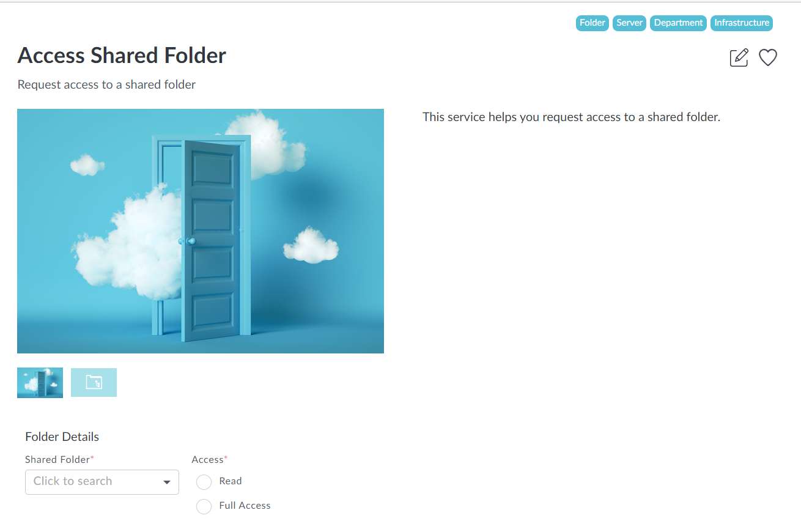Screen dimensions: 801x532
Task: Open the Department tag
Action: point(678,23)
